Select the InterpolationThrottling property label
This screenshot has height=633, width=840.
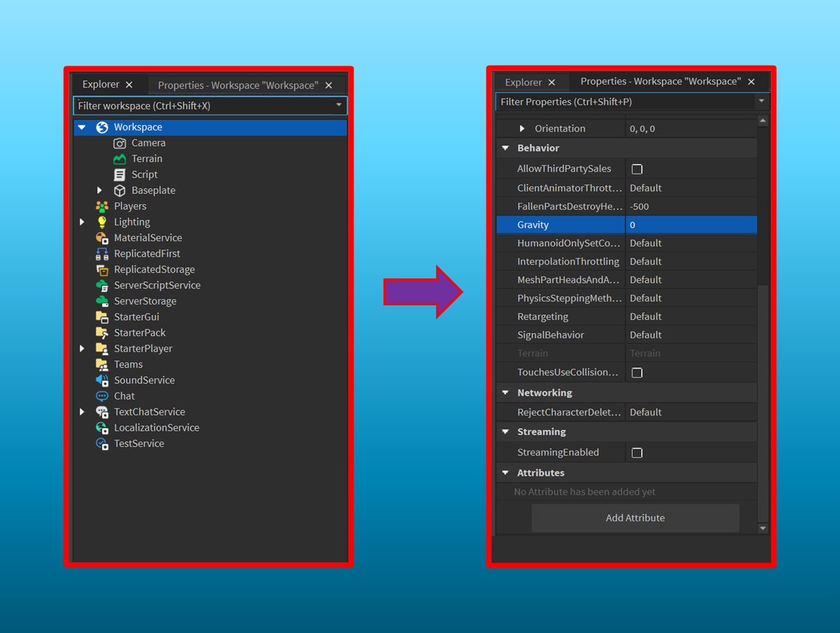[x=568, y=262]
